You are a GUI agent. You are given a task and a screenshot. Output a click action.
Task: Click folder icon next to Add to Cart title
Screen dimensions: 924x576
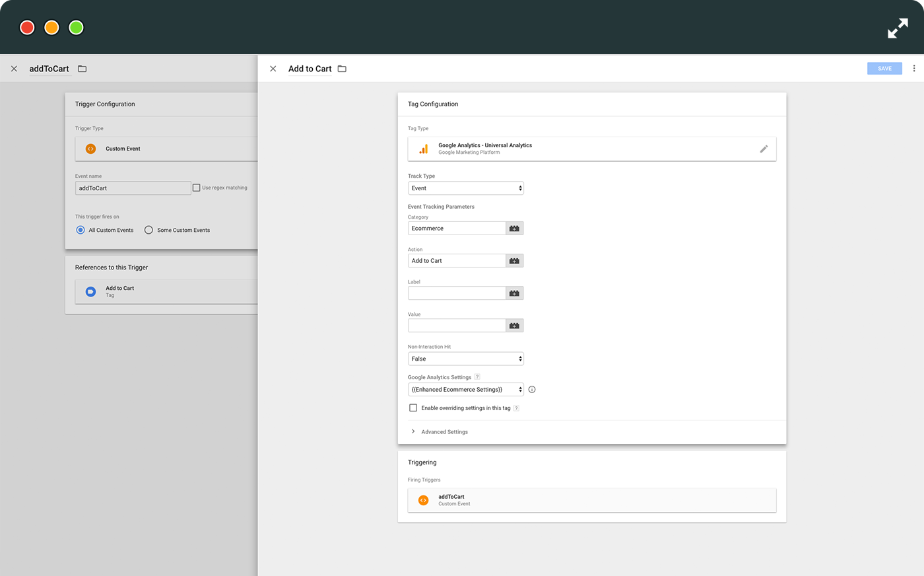(342, 69)
